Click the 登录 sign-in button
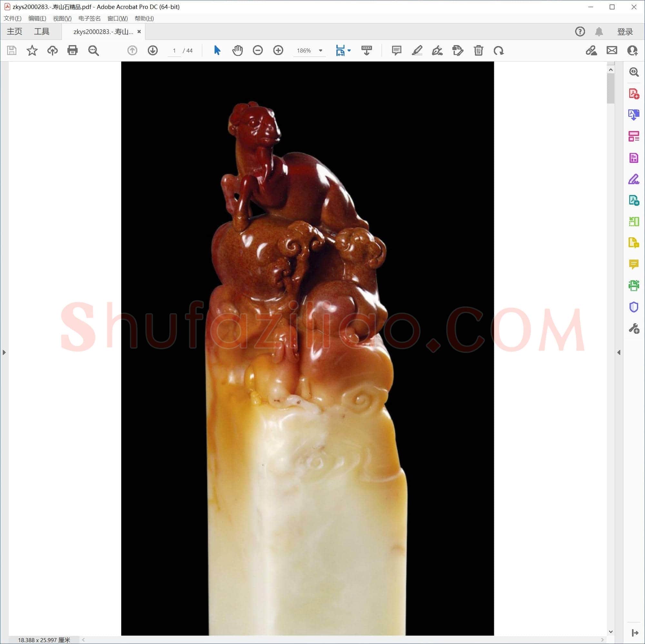Image resolution: width=645 pixels, height=644 pixels. (625, 32)
